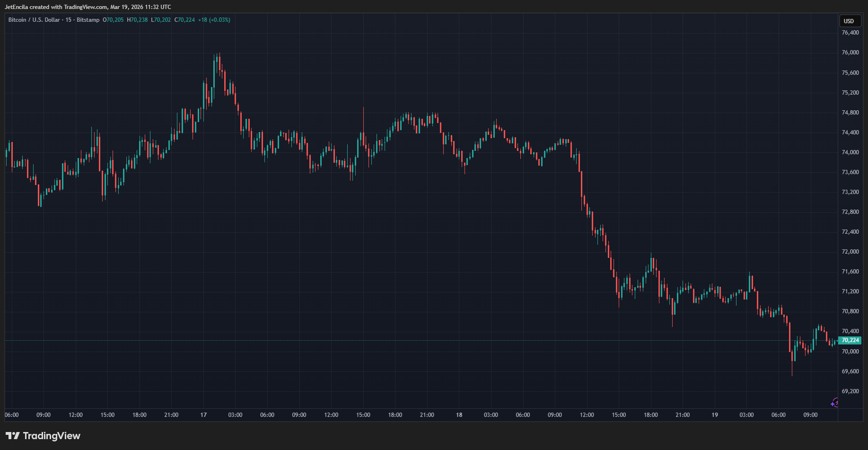Click the low price value L70,202
Viewport: 868px width, 450px height.
point(161,20)
